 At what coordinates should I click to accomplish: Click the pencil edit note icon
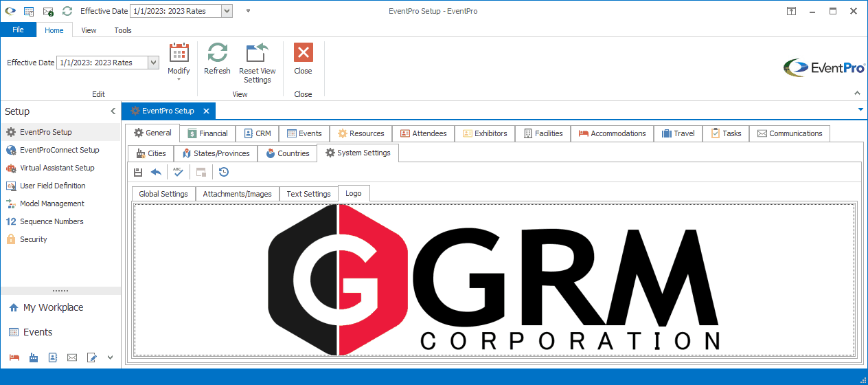[x=91, y=357]
